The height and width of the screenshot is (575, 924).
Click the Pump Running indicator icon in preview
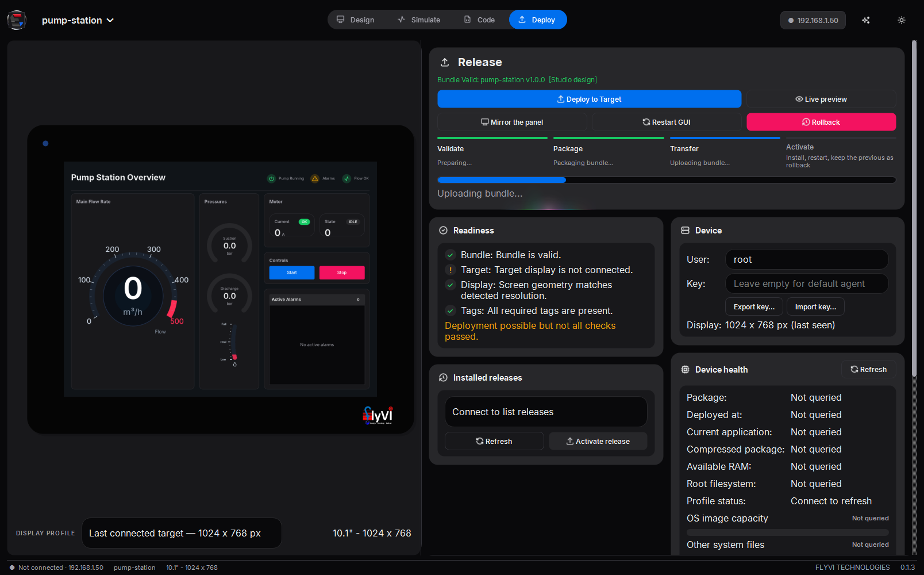pos(271,178)
